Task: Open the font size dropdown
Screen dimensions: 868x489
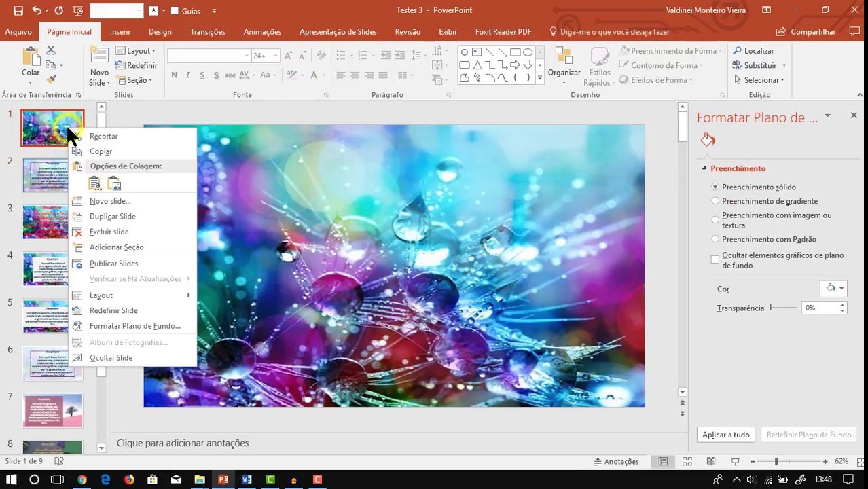Action: [276, 56]
